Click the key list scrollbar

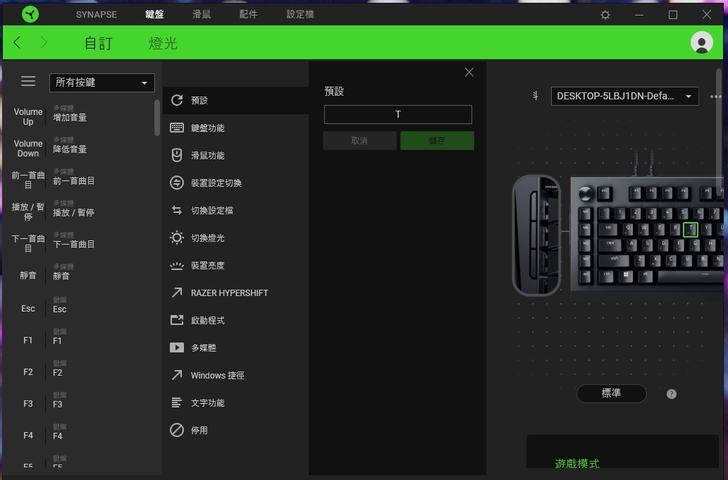[x=157, y=117]
